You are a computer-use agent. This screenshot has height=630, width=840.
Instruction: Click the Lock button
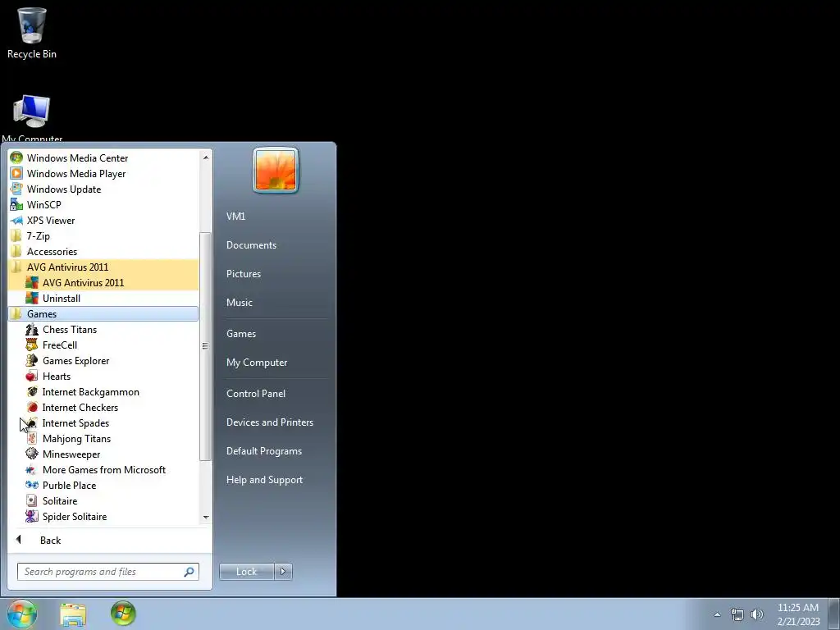click(x=246, y=572)
